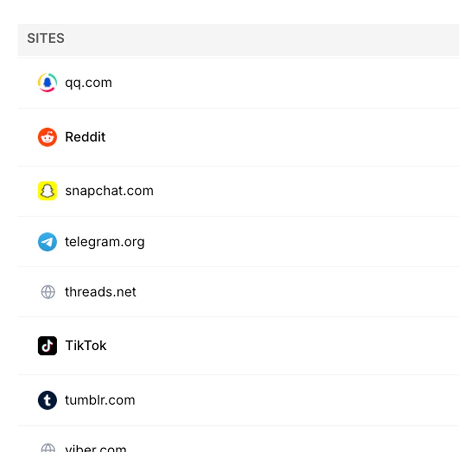Click the SITES header label
This screenshot has height=476, width=476.
(46, 39)
